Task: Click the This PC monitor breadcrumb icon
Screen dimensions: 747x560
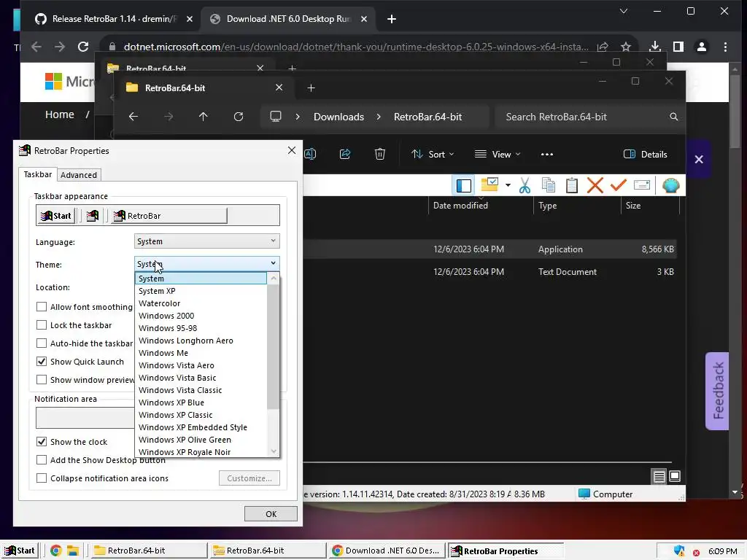Action: pyautogui.click(x=275, y=117)
